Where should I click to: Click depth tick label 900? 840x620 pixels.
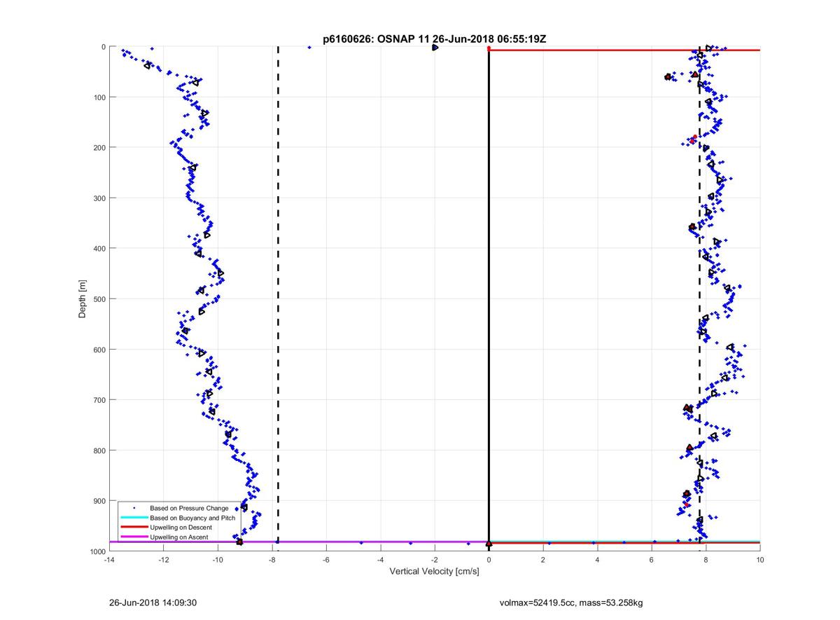point(99,501)
